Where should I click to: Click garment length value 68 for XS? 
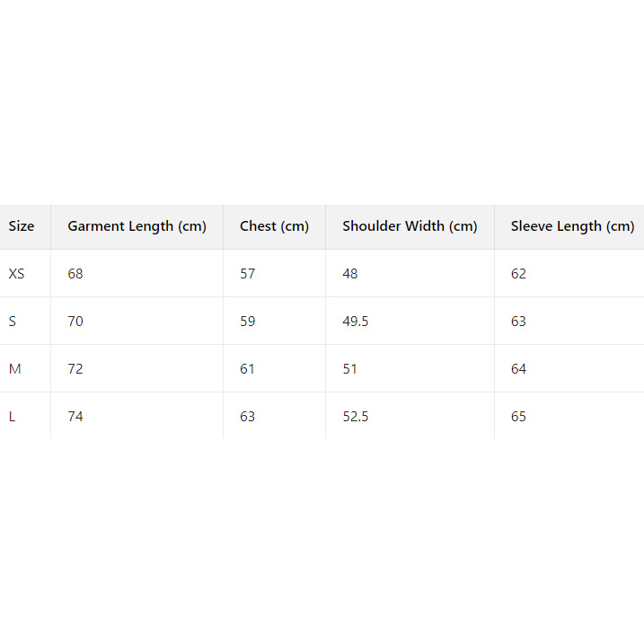[x=75, y=274]
